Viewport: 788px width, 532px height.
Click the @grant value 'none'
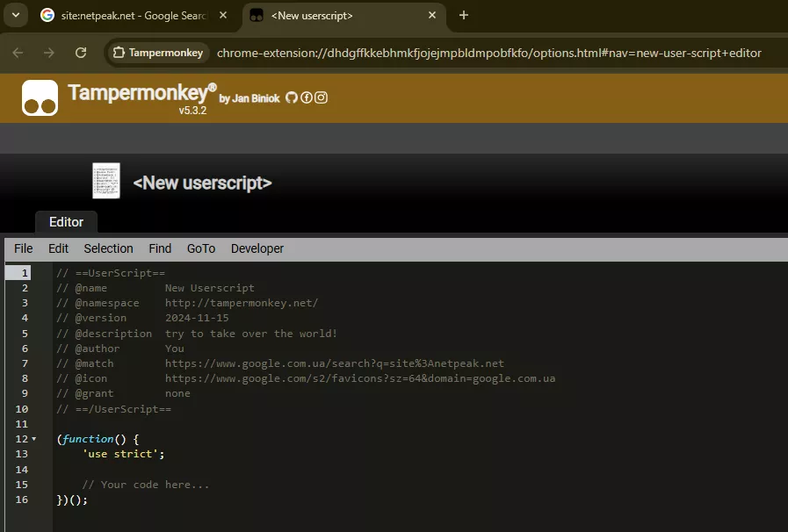click(177, 394)
